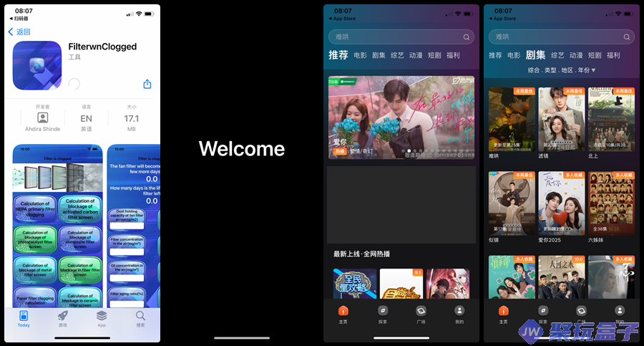Switch to 短剧 tab from the 剧集 screen
The width and height of the screenshot is (644, 346).
click(x=595, y=55)
